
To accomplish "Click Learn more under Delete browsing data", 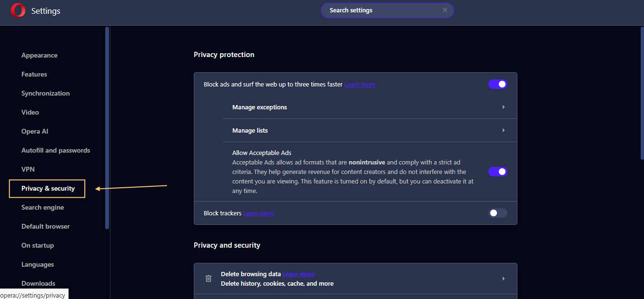I will 298,274.
